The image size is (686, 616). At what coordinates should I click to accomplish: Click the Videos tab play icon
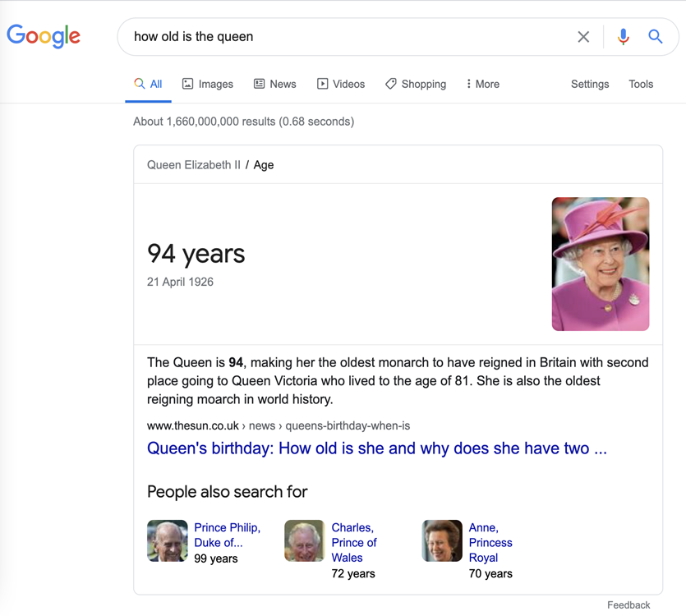tap(322, 84)
